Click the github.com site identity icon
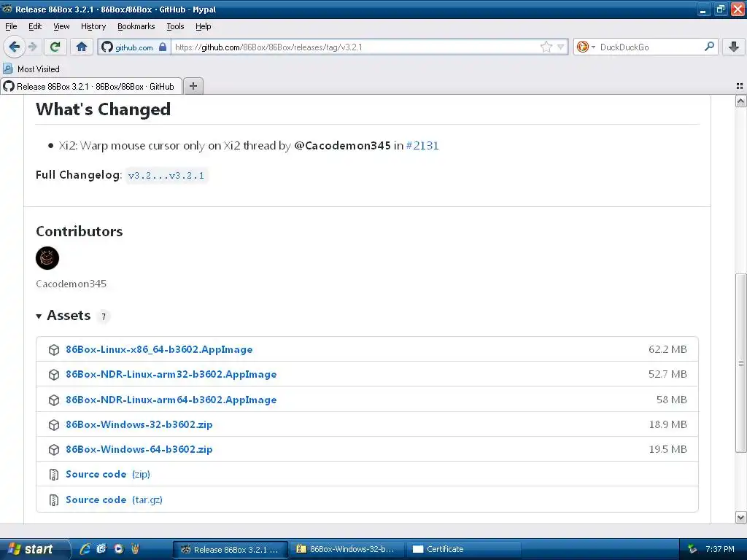 pyautogui.click(x=108, y=47)
